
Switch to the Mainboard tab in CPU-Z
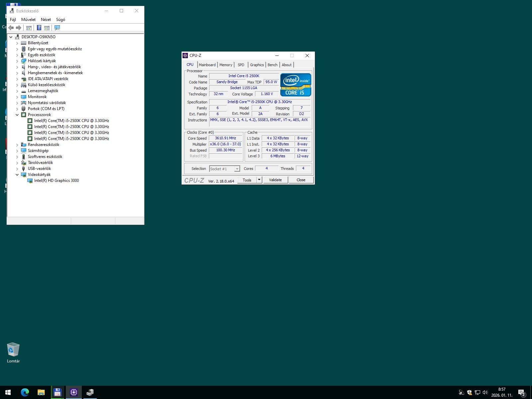pyautogui.click(x=207, y=65)
